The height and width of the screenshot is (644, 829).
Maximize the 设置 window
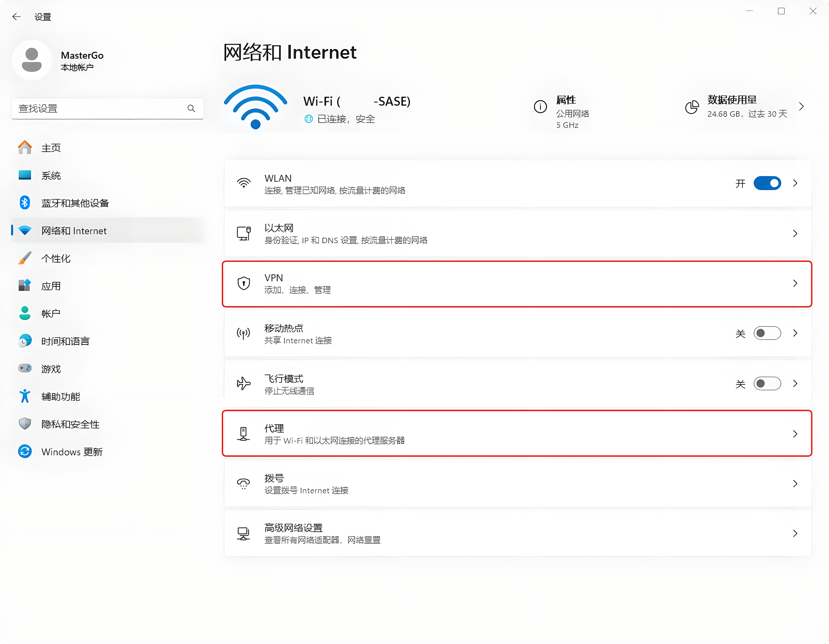781,11
